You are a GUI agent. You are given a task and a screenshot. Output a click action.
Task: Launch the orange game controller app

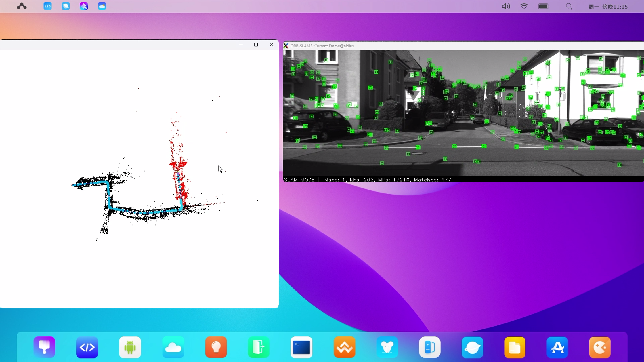click(x=600, y=347)
